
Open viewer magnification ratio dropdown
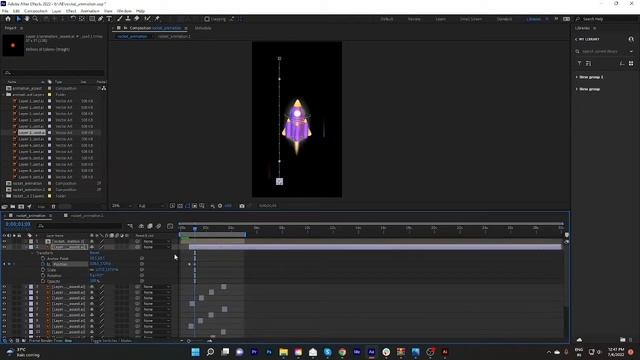(x=122, y=206)
